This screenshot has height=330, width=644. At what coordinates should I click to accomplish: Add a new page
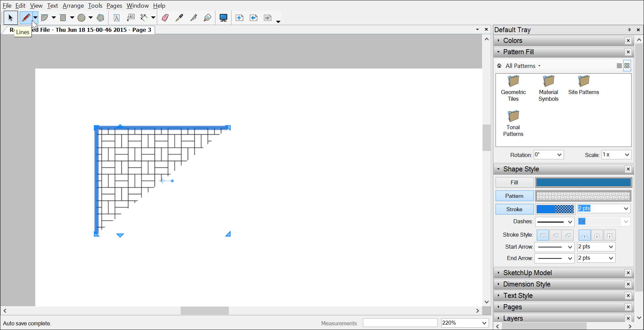(x=240, y=18)
